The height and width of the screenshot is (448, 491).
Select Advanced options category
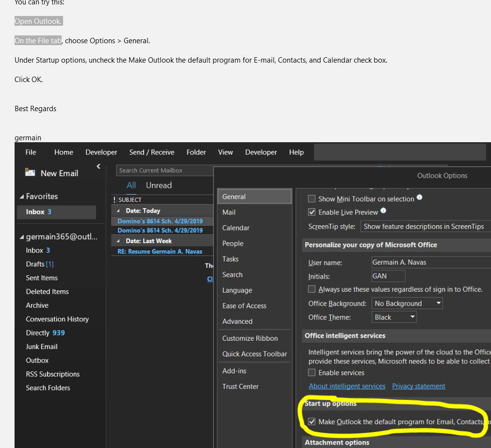tap(255, 321)
